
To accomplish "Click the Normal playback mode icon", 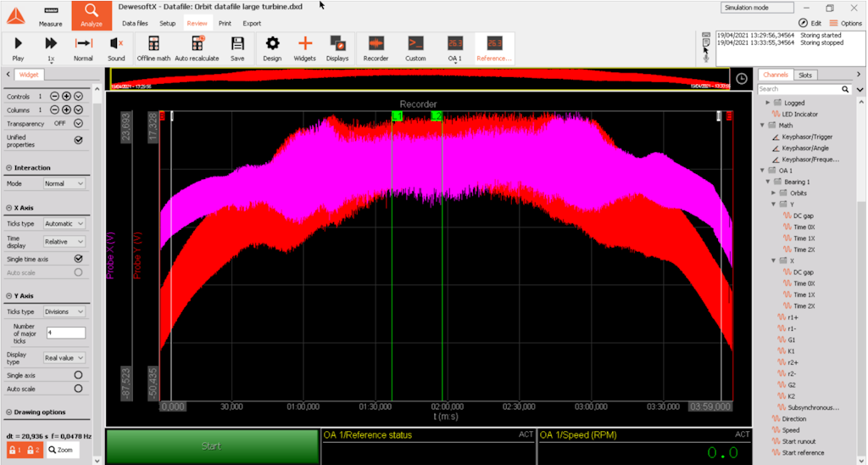I will tap(83, 48).
